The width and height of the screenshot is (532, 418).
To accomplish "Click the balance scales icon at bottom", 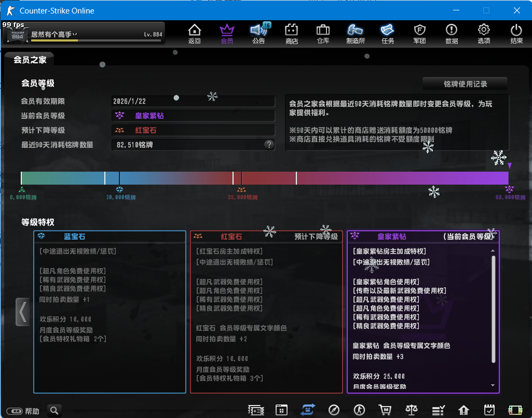I will pos(412,410).
